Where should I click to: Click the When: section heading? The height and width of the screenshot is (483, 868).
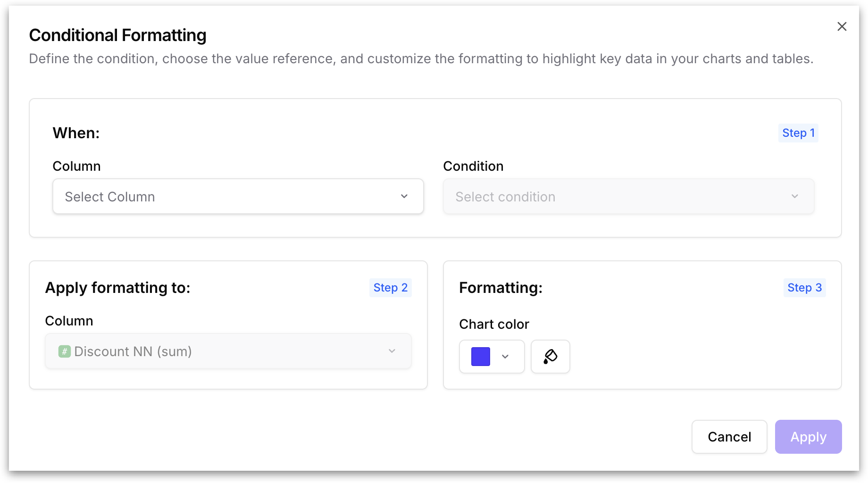click(x=76, y=133)
